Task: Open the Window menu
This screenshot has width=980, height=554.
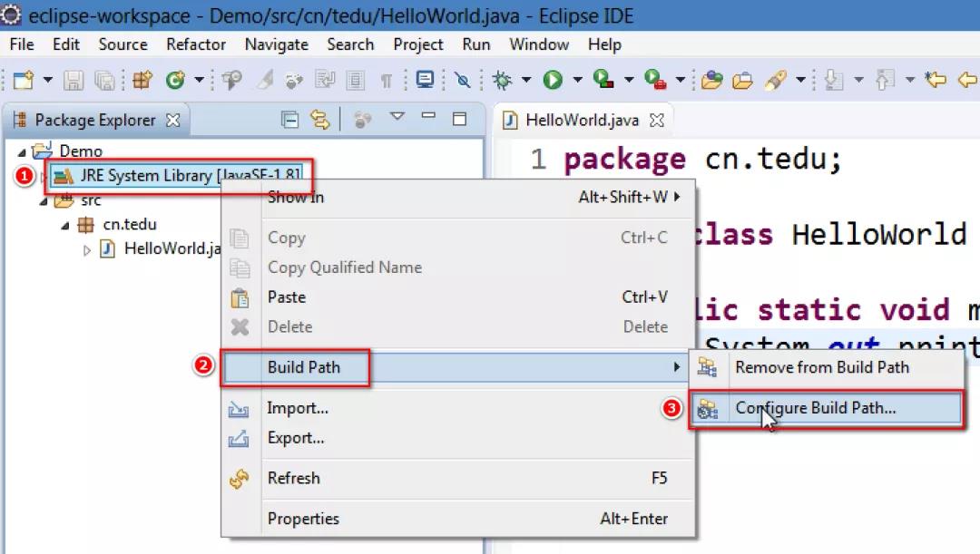Action: (539, 44)
